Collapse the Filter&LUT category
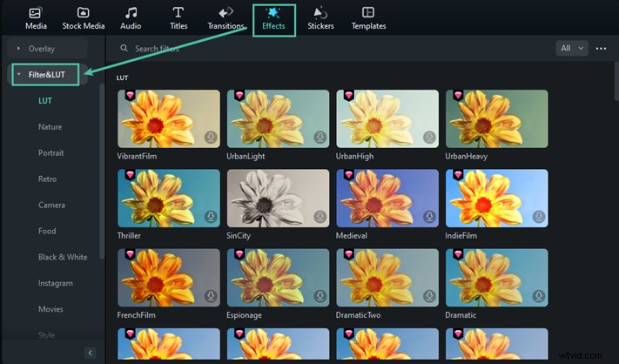 coord(46,75)
